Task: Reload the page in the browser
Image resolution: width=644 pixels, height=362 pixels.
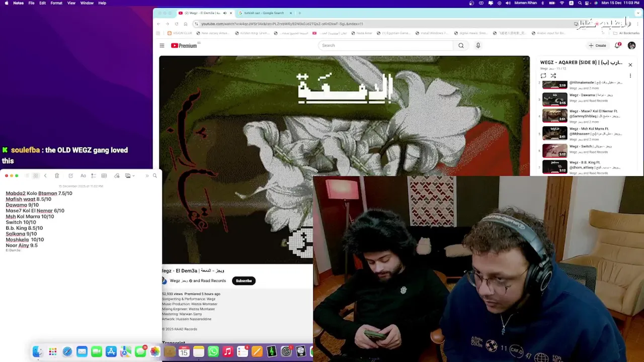Action: pyautogui.click(x=176, y=24)
